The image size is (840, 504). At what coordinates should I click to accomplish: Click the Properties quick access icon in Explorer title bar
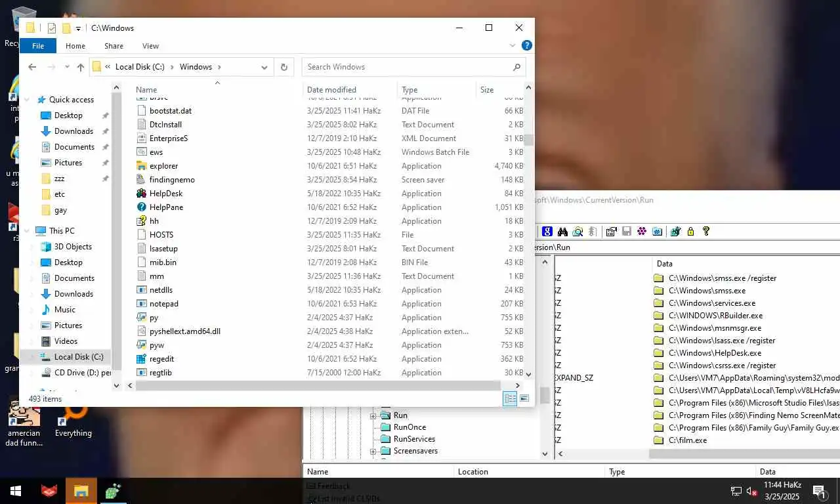(52, 28)
